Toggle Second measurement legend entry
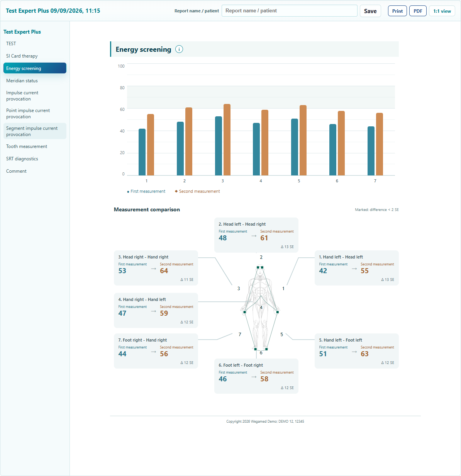 (197, 191)
